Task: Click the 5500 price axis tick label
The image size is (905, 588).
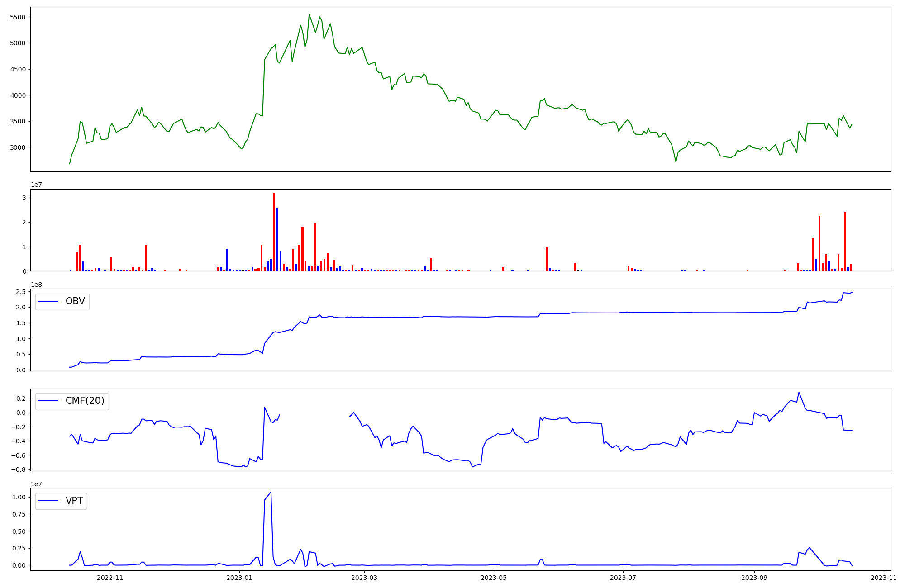Action: (x=17, y=17)
